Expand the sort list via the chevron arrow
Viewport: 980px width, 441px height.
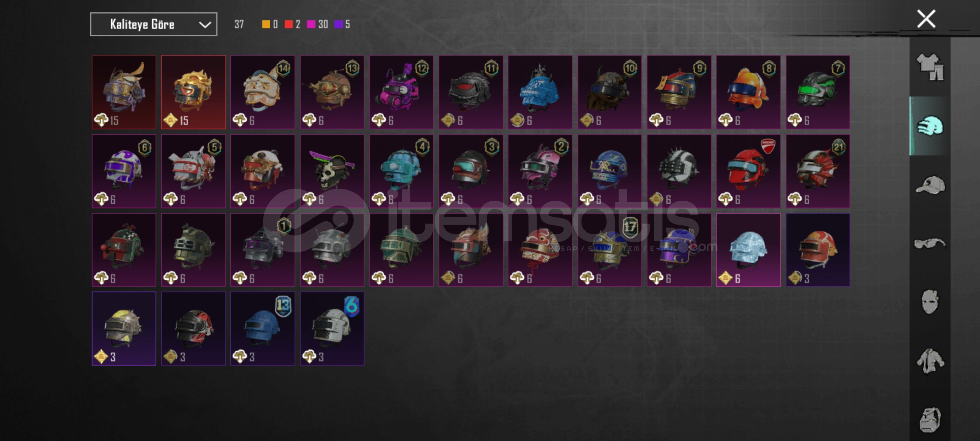coord(205,25)
